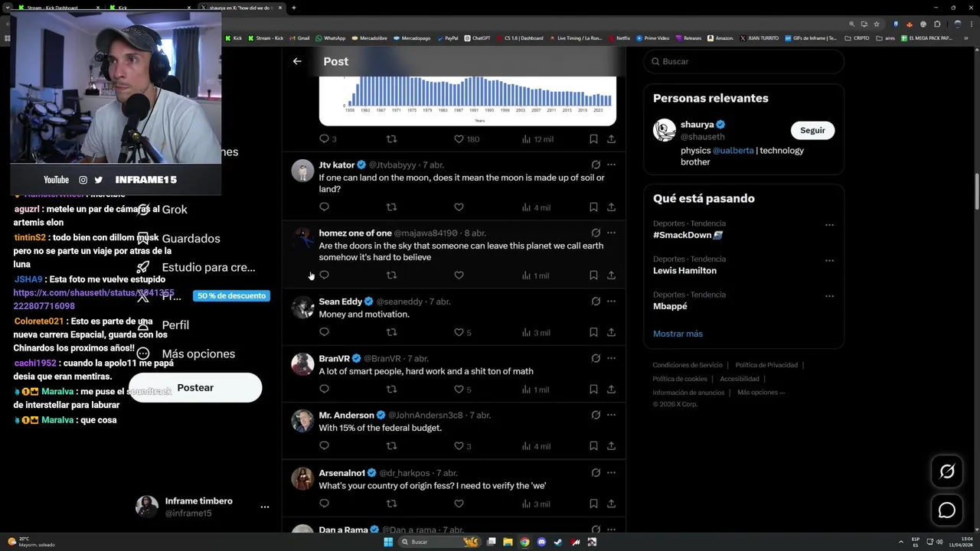
Task: Go back using the Post arrow
Action: 297,61
